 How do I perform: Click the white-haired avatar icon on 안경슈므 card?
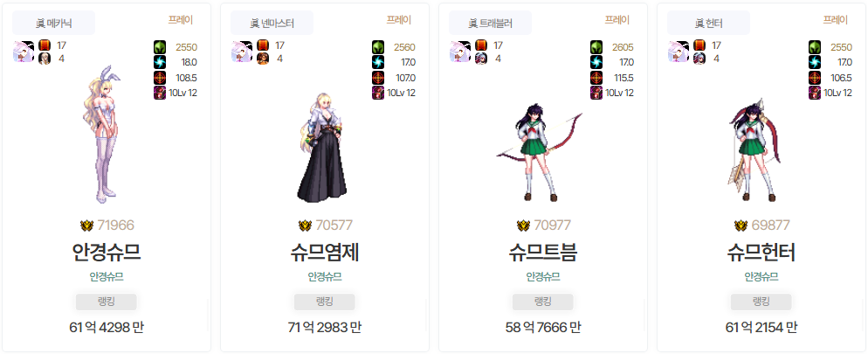[x=24, y=52]
